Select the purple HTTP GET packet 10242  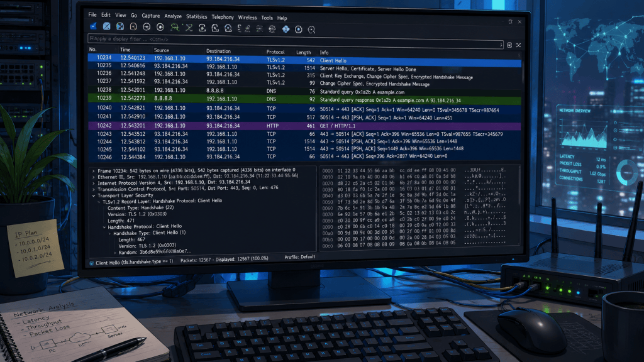304,126
